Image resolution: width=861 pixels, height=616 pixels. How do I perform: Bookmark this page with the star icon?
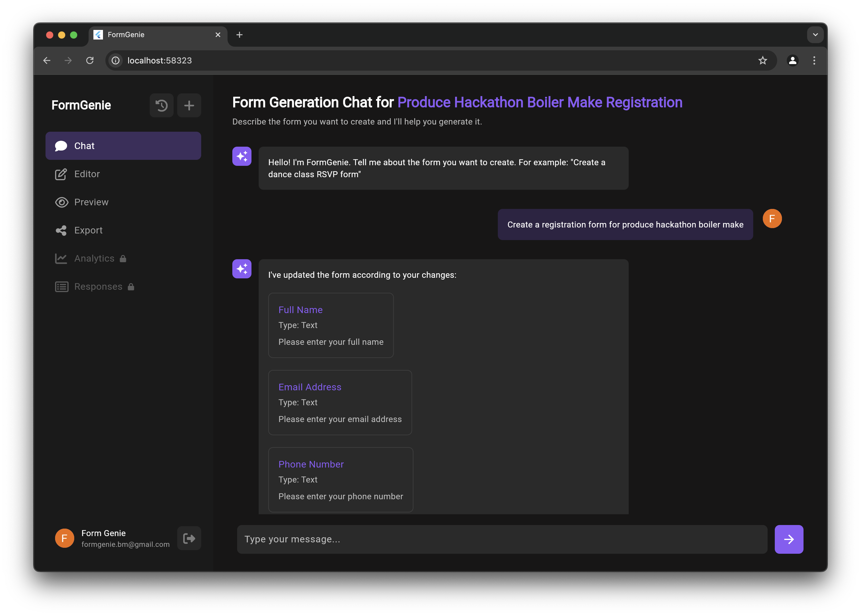pyautogui.click(x=763, y=60)
